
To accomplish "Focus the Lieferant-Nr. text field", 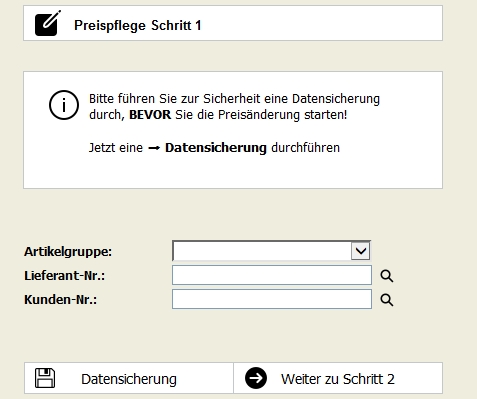I will (x=272, y=275).
